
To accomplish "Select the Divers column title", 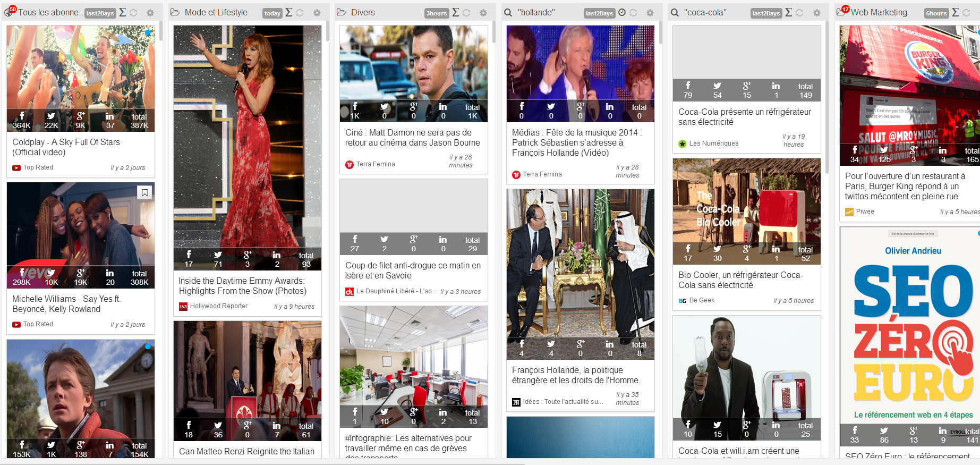I will point(363,12).
